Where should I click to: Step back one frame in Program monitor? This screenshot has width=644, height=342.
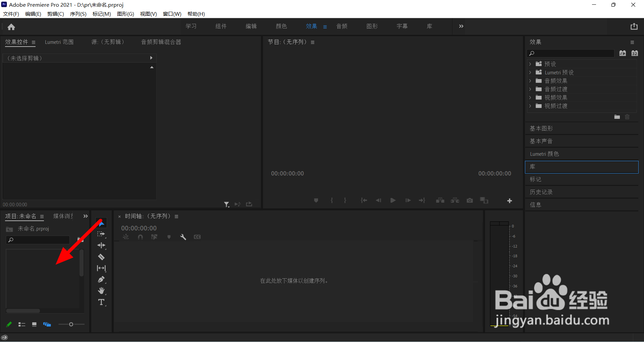pos(378,200)
